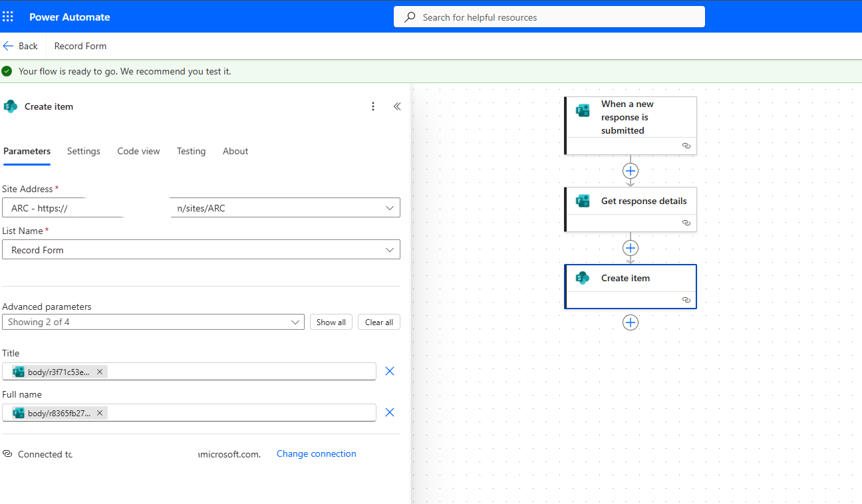Add step below the Create item card
The height and width of the screenshot is (504, 862).
click(x=630, y=322)
